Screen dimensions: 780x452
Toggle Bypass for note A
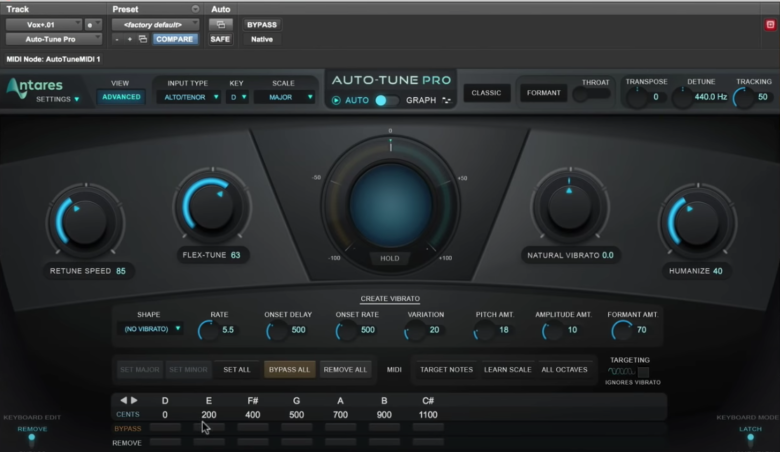tap(340, 427)
